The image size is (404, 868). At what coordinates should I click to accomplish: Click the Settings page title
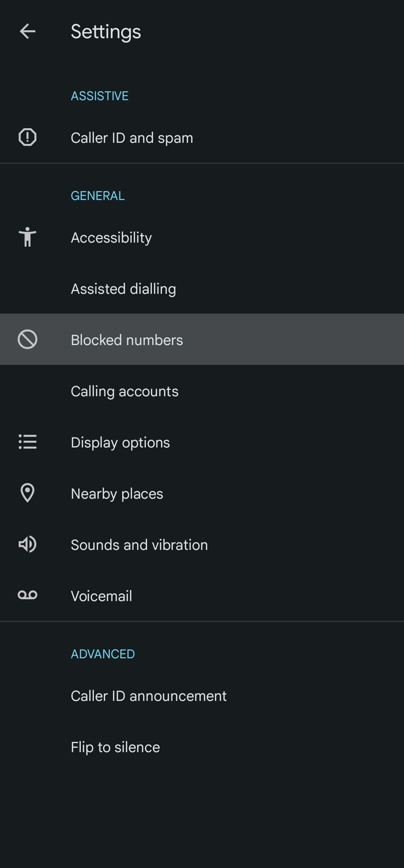[x=106, y=31]
